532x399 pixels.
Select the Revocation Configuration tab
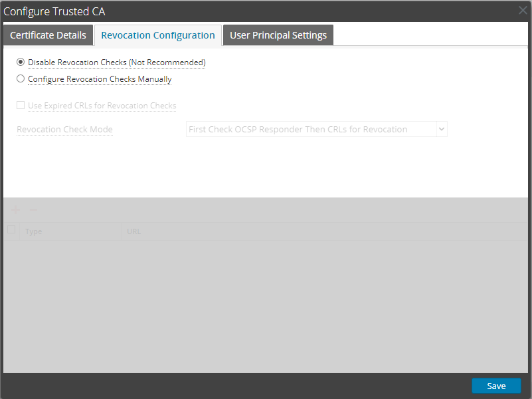158,35
